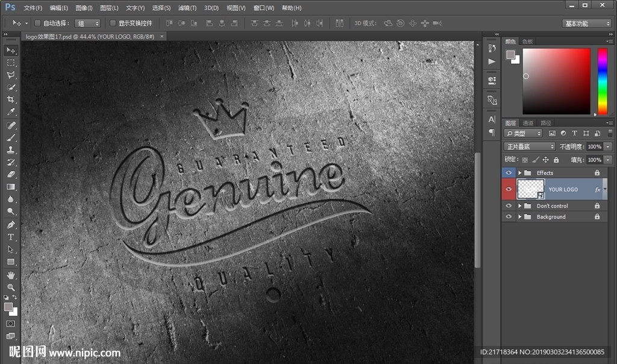The image size is (617, 364).
Task: Close the logo PSD document tab
Action: click(x=161, y=36)
